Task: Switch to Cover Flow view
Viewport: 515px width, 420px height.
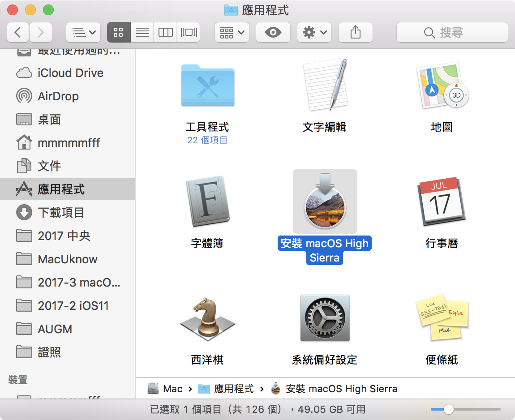Action: [x=189, y=32]
